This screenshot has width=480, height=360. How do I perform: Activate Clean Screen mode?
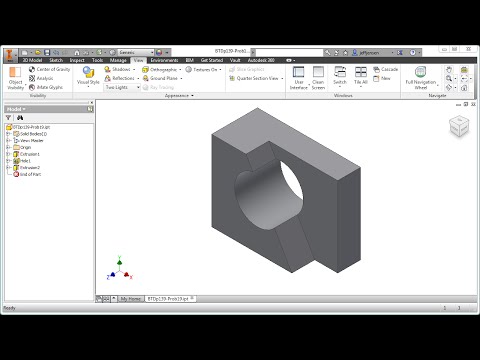(318, 78)
